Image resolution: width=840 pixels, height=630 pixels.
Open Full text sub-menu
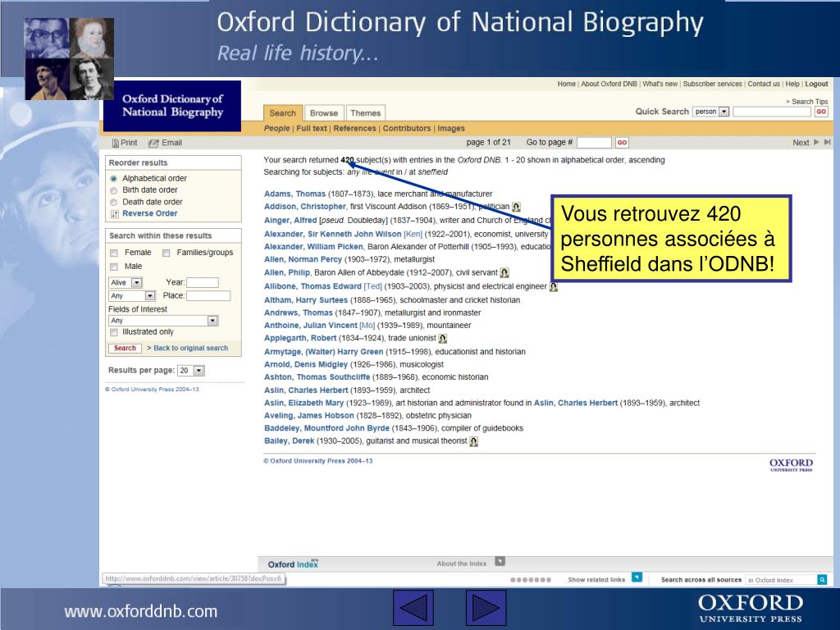pyautogui.click(x=312, y=129)
